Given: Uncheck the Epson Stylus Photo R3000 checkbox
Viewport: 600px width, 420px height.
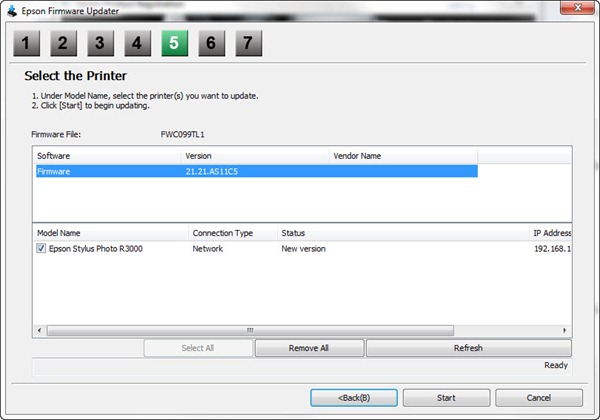Looking at the screenshot, I should pos(41,248).
